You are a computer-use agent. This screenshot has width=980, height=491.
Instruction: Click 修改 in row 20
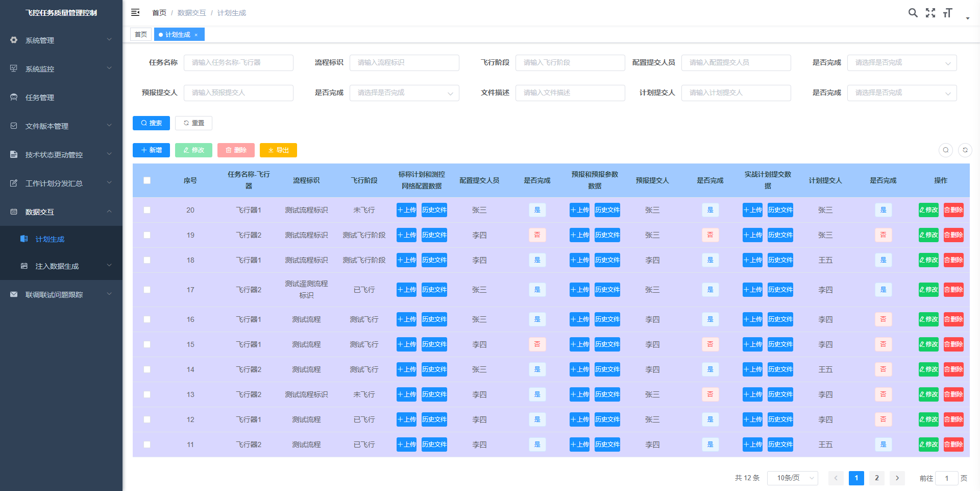pyautogui.click(x=928, y=210)
